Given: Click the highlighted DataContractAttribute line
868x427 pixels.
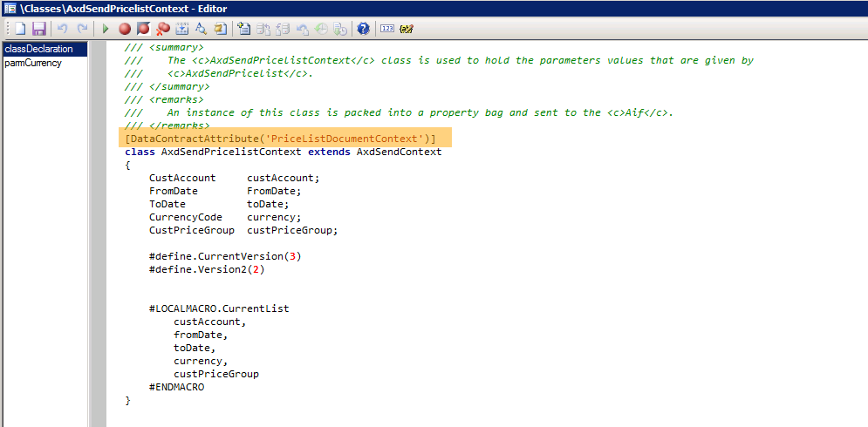Looking at the screenshot, I should [280, 139].
